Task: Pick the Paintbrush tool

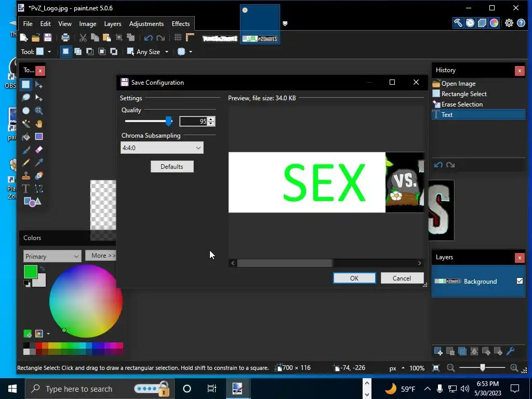Action: tap(26, 150)
